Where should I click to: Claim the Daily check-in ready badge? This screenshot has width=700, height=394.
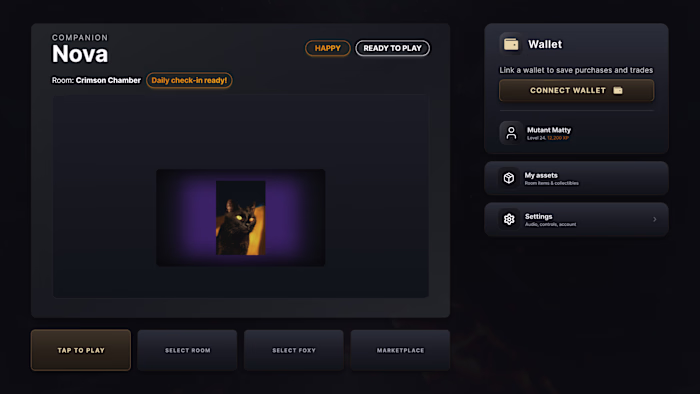(189, 80)
